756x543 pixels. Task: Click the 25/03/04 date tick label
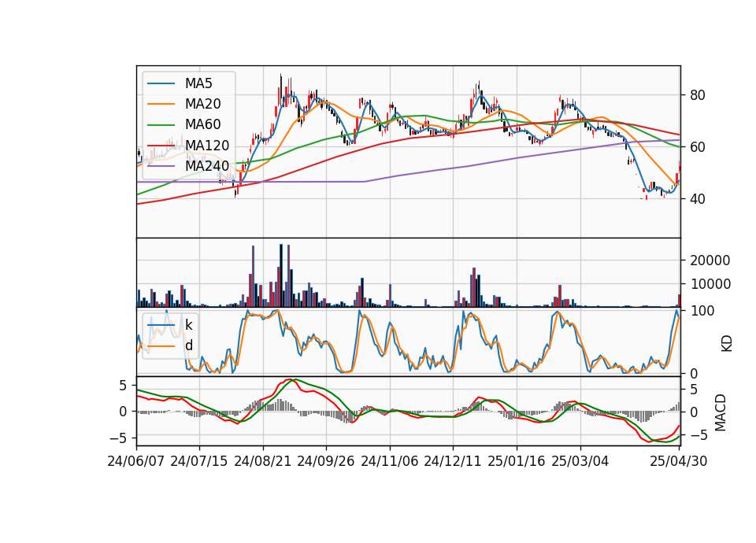tap(580, 461)
